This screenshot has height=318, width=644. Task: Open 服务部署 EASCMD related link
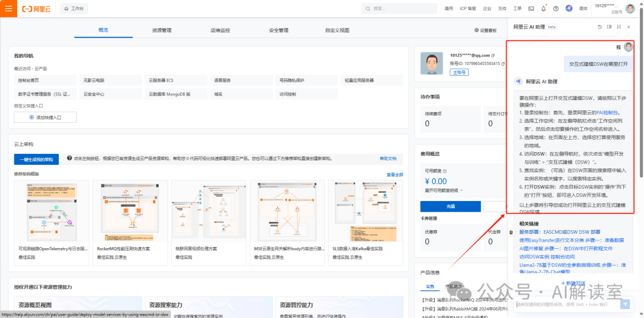[x=560, y=231]
